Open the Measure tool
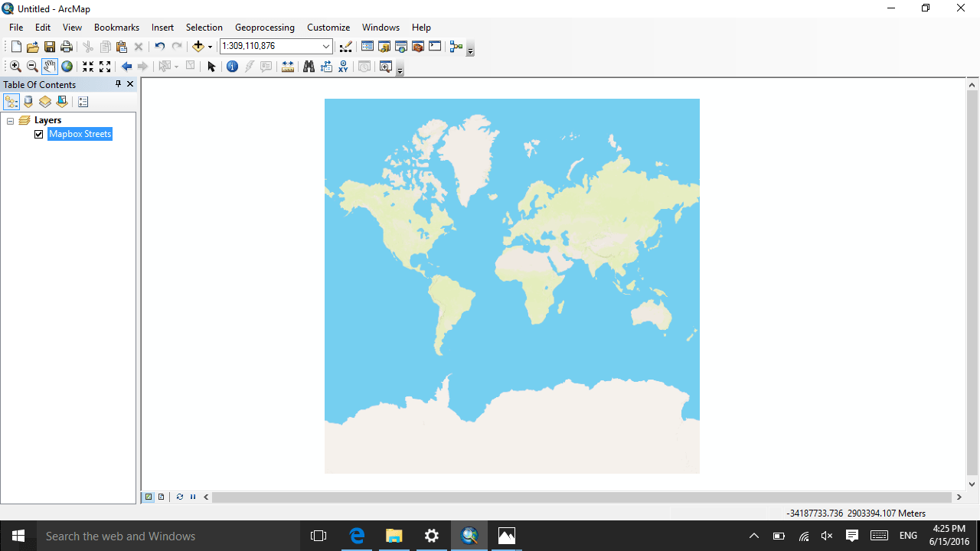The image size is (980, 551). (287, 67)
